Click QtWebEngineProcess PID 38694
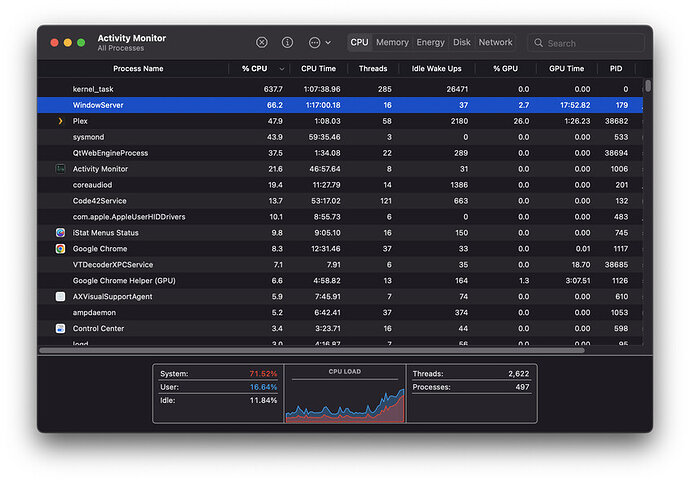Screen dimensions: 690x481 pyautogui.click(x=616, y=153)
